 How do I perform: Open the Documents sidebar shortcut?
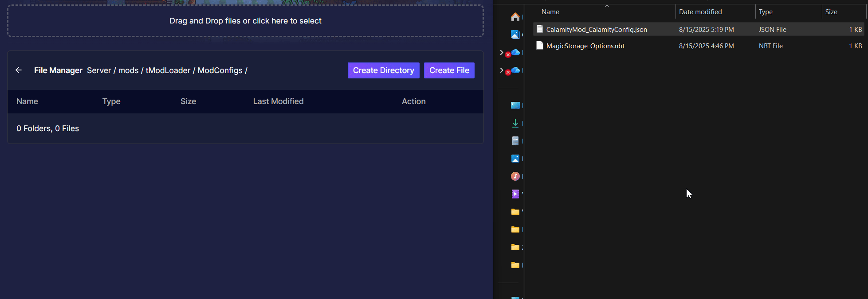(515, 141)
